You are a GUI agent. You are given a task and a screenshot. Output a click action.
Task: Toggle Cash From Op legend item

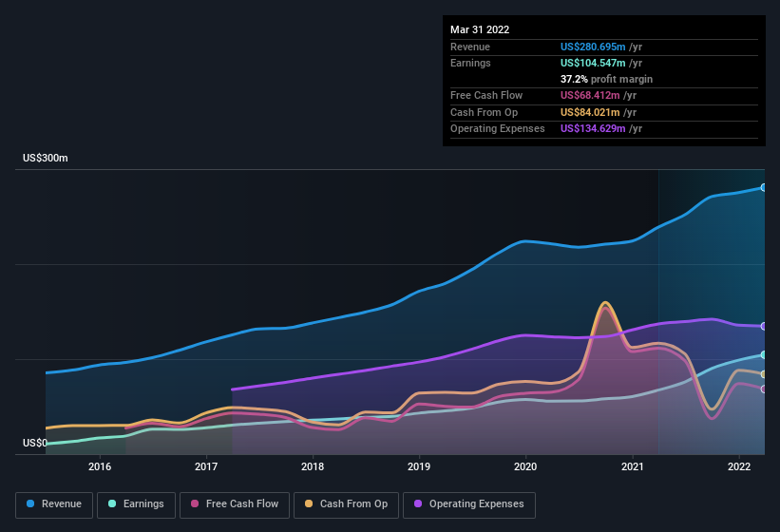346,504
